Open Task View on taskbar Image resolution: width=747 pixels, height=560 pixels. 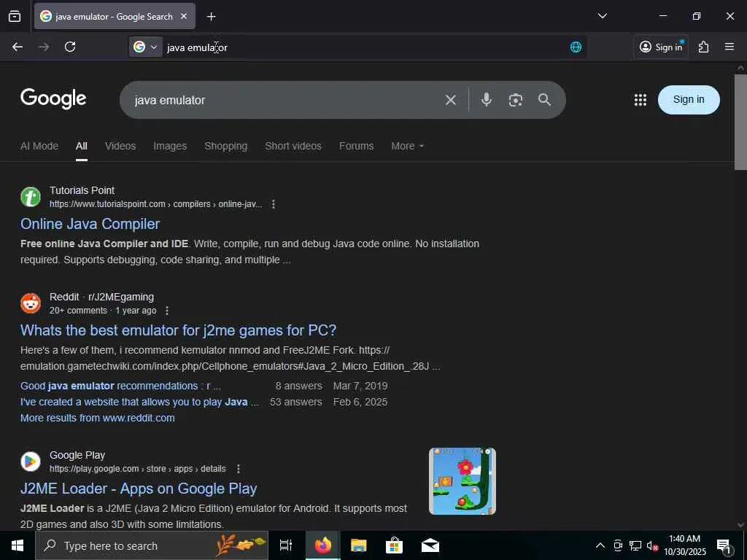(286, 545)
